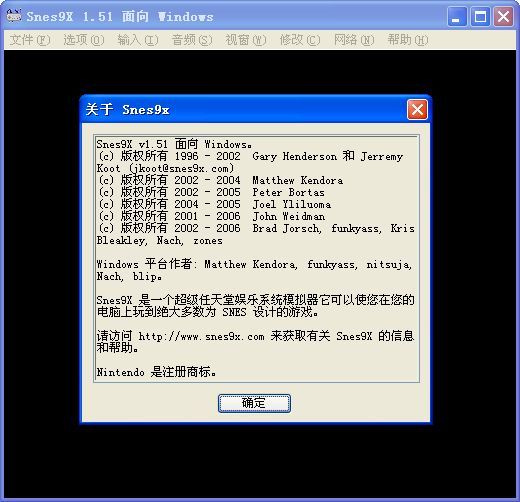Open the 输入(I) menu

(x=138, y=40)
